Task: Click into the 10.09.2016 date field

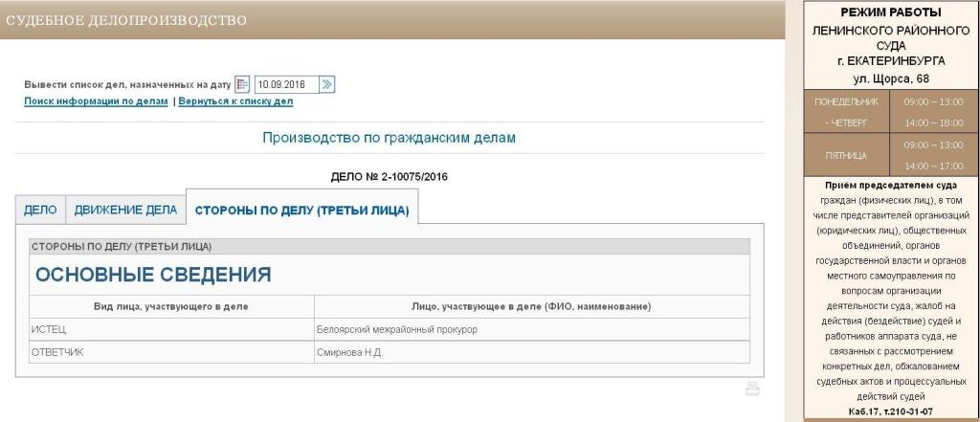Action: click(x=284, y=84)
